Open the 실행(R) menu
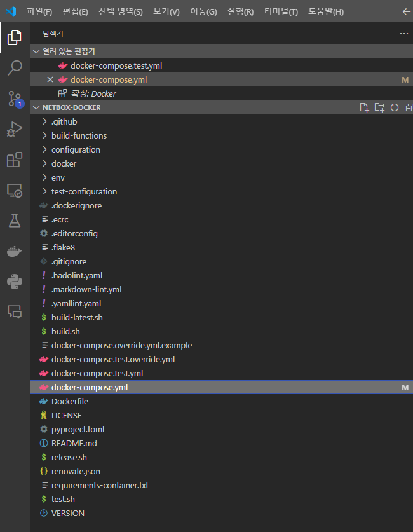413x532 pixels. click(x=240, y=12)
